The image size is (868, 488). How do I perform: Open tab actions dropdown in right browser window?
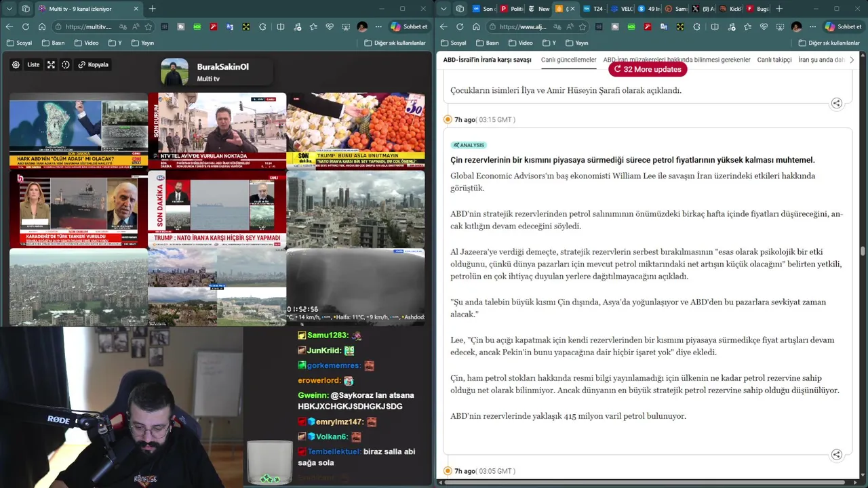[443, 9]
